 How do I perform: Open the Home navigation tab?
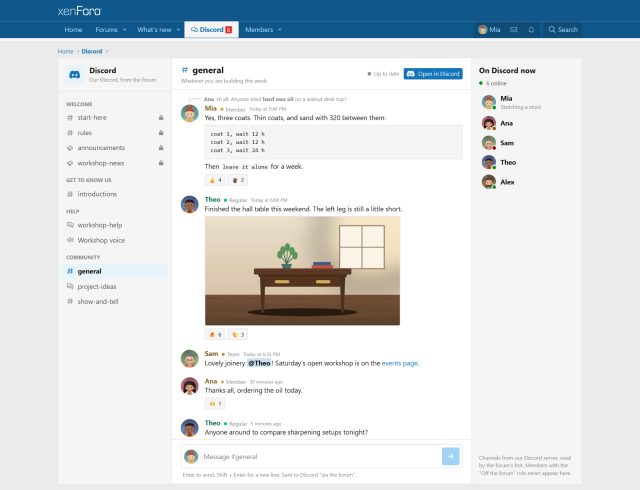73,30
